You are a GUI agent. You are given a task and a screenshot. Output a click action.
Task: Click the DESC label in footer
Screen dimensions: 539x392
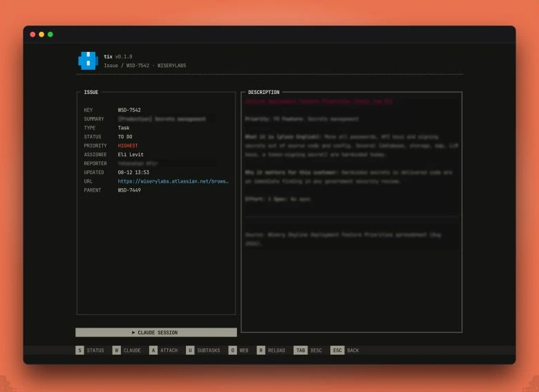(x=316, y=351)
